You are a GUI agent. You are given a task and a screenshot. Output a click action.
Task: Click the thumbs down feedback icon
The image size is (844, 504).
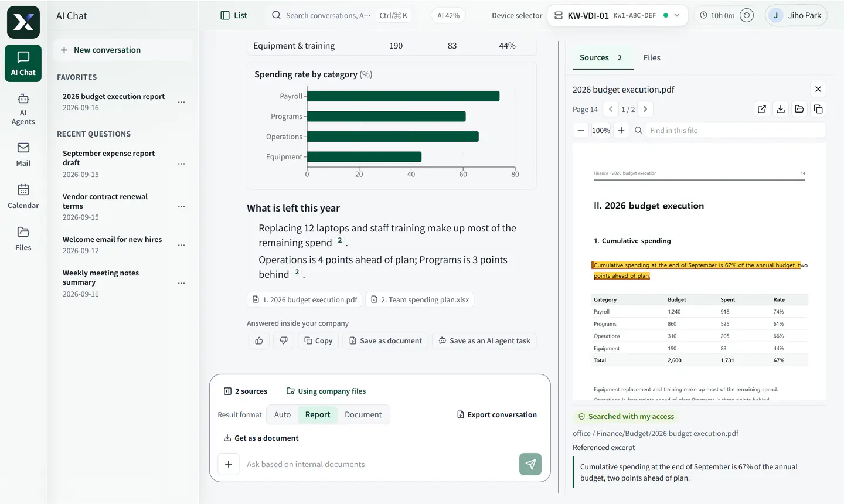pyautogui.click(x=284, y=340)
